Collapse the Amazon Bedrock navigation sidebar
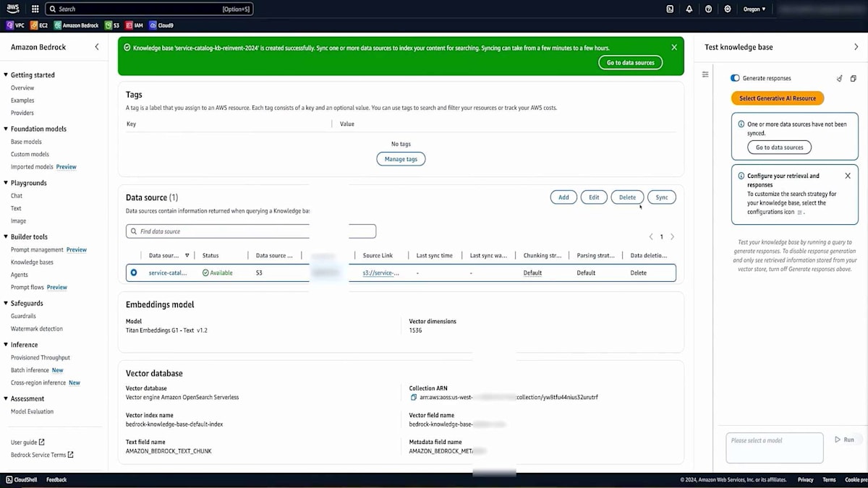Screen dimensions: 868x488 point(97,47)
